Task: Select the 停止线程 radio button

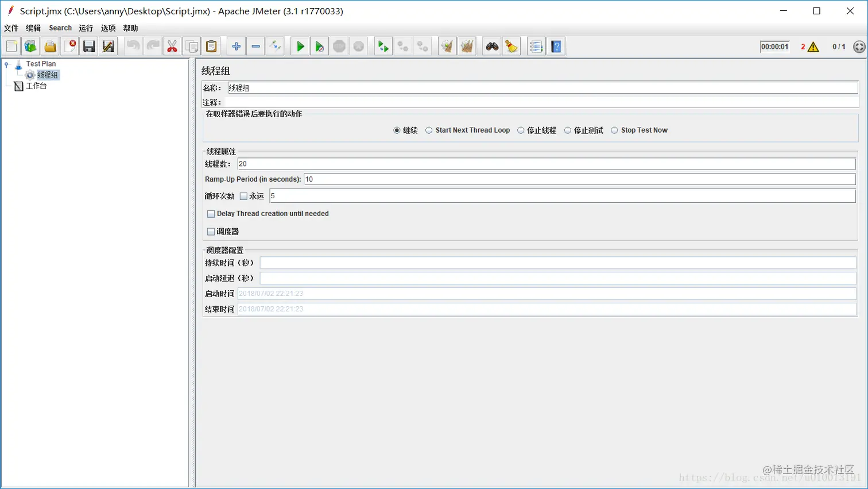Action: (521, 130)
